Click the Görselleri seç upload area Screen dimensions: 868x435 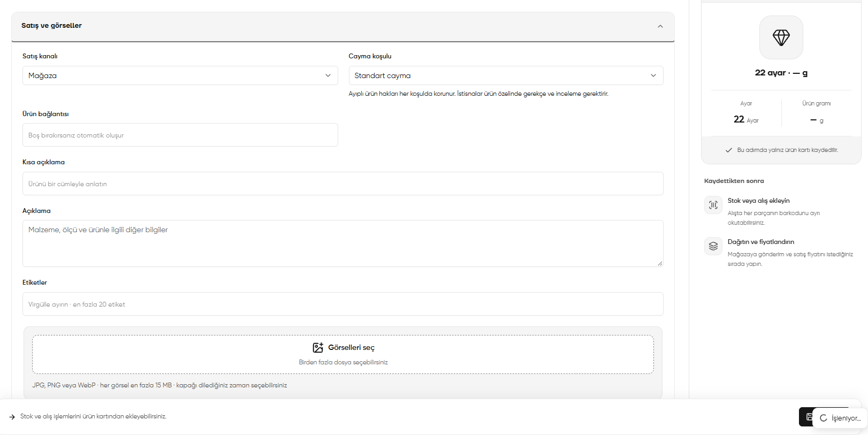(x=342, y=354)
